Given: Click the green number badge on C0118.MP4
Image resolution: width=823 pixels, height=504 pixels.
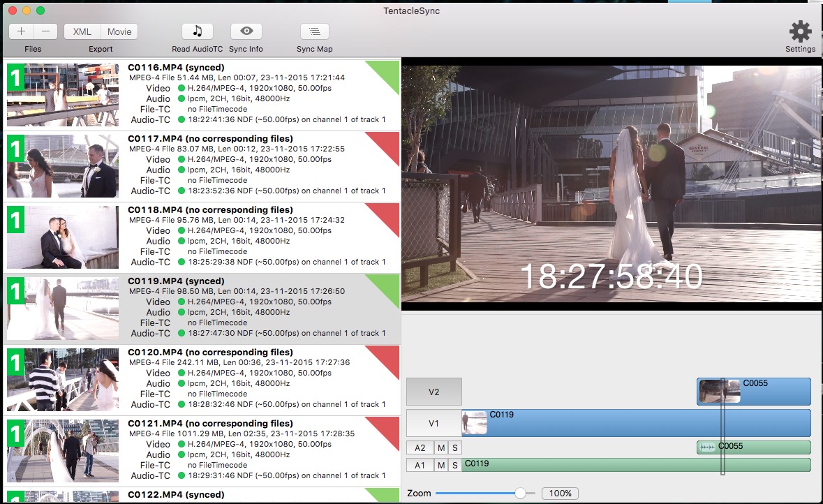Looking at the screenshot, I should point(16,221).
